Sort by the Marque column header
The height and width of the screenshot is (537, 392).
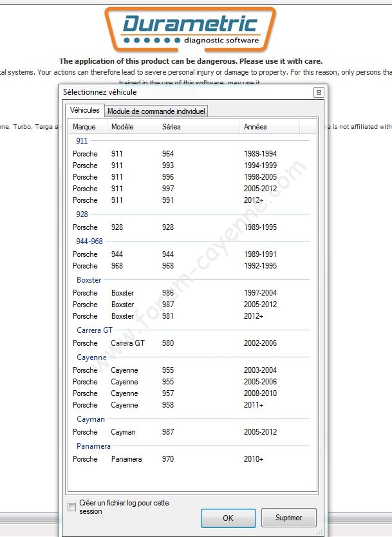click(x=88, y=127)
